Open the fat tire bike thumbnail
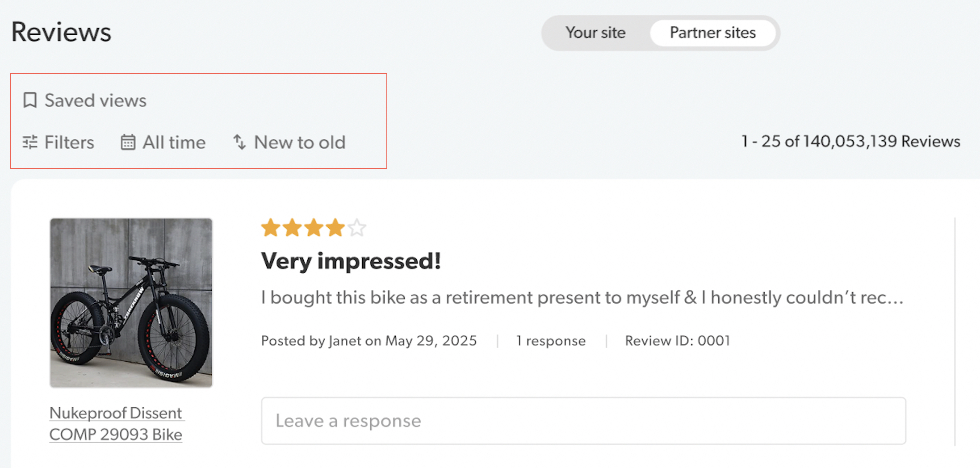980x468 pixels. tap(131, 303)
